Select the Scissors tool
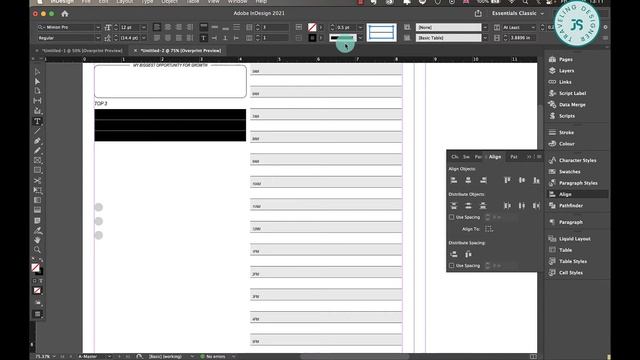Image resolution: width=640 pixels, height=360 pixels. click(37, 180)
